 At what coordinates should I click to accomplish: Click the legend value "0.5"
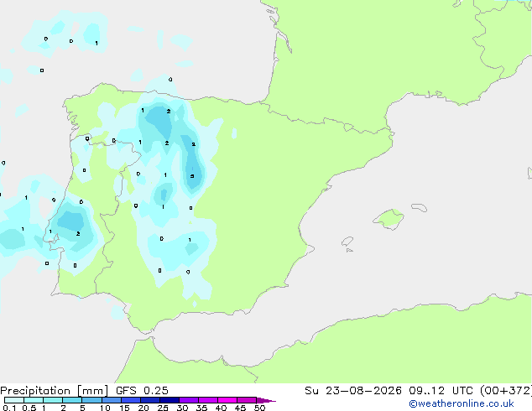[29, 408]
